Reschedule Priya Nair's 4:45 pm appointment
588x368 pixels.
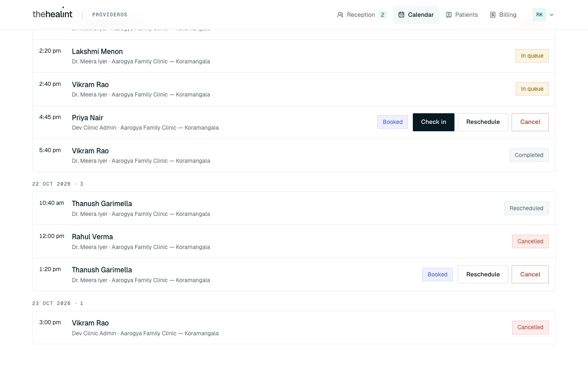483,122
